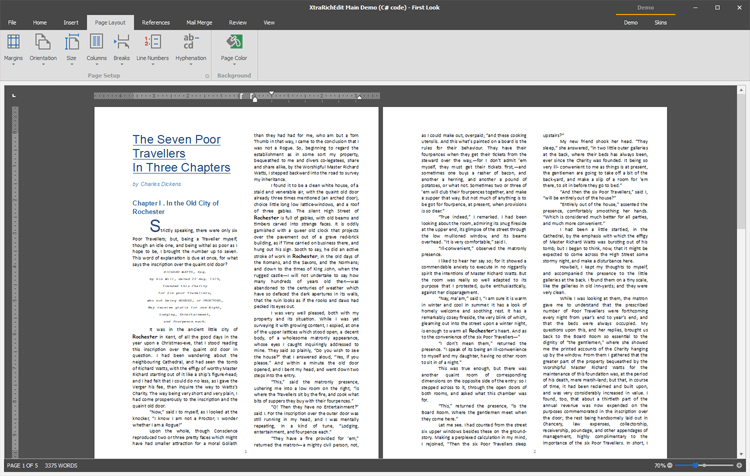
Task: Click the title 'The Seven Poor Travellers'
Action: (x=176, y=146)
